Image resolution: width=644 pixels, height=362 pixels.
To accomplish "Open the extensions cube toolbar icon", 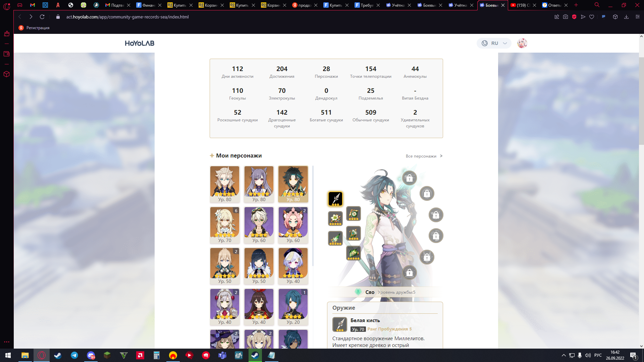I will [x=615, y=17].
